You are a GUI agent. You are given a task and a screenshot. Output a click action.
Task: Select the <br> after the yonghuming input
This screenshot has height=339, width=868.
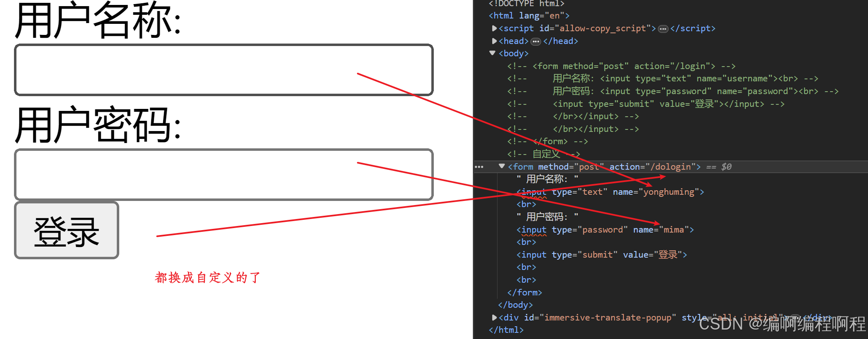point(526,204)
